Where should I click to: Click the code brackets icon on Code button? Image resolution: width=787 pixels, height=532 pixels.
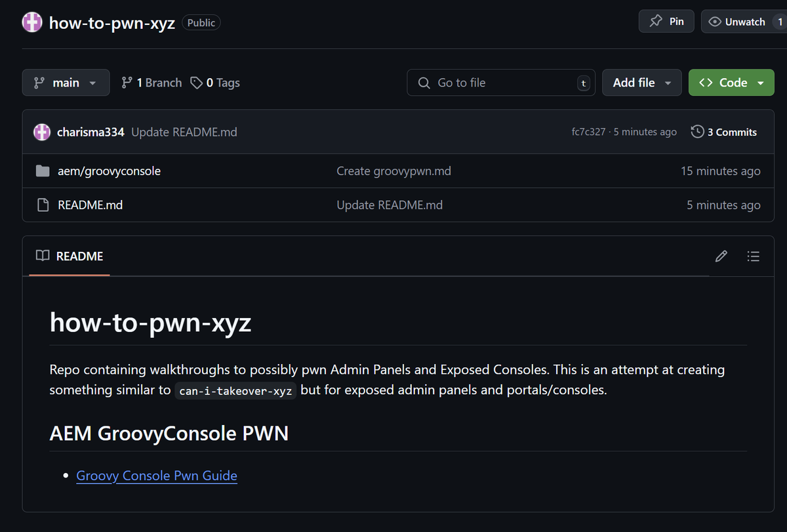(706, 83)
